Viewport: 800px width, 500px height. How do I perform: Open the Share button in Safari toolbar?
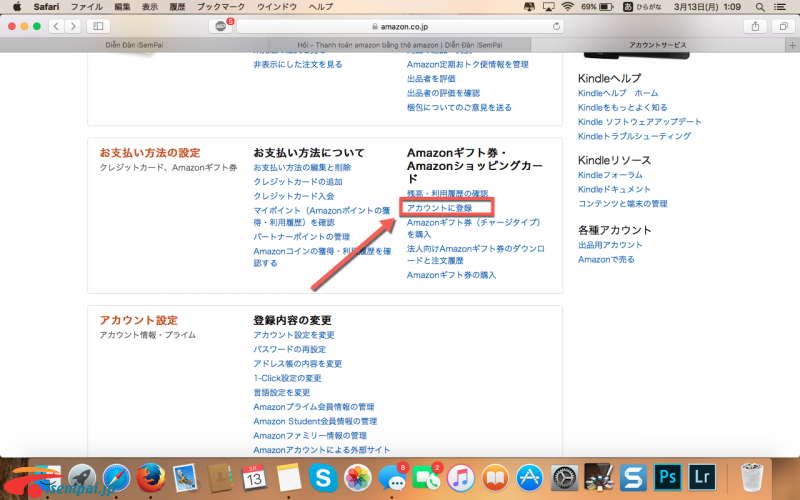[x=755, y=26]
